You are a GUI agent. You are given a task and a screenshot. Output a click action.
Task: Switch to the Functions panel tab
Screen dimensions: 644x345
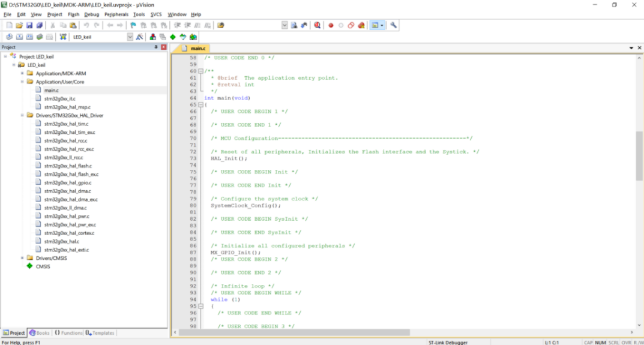tap(68, 333)
